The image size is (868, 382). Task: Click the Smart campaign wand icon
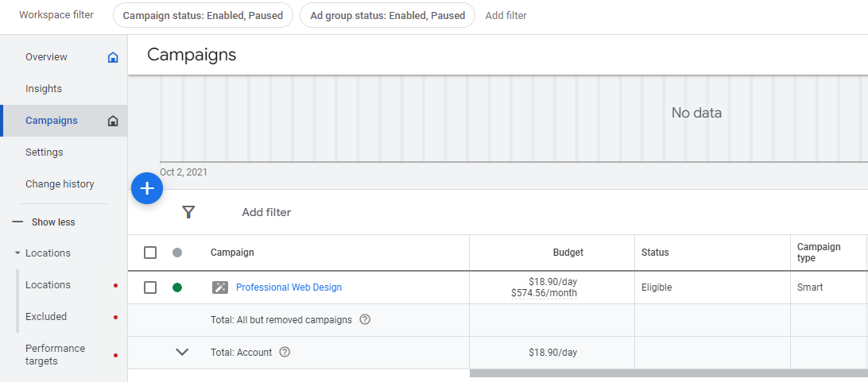[x=220, y=287]
